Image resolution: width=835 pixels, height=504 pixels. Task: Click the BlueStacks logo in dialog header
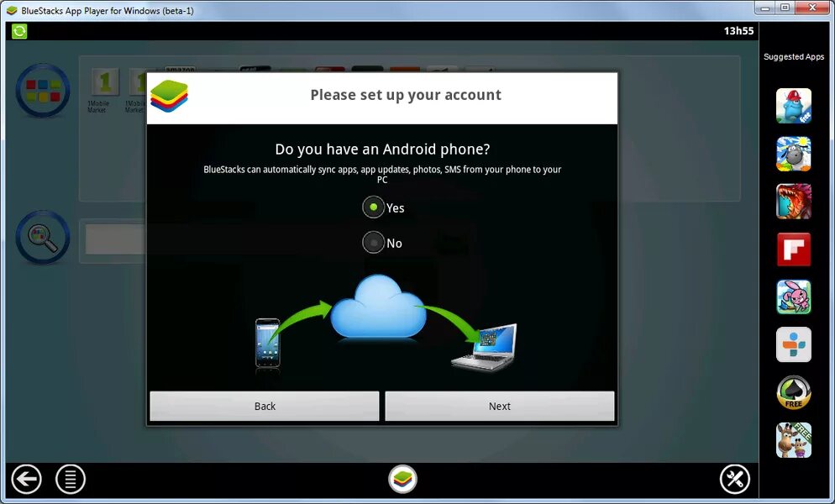[169, 96]
